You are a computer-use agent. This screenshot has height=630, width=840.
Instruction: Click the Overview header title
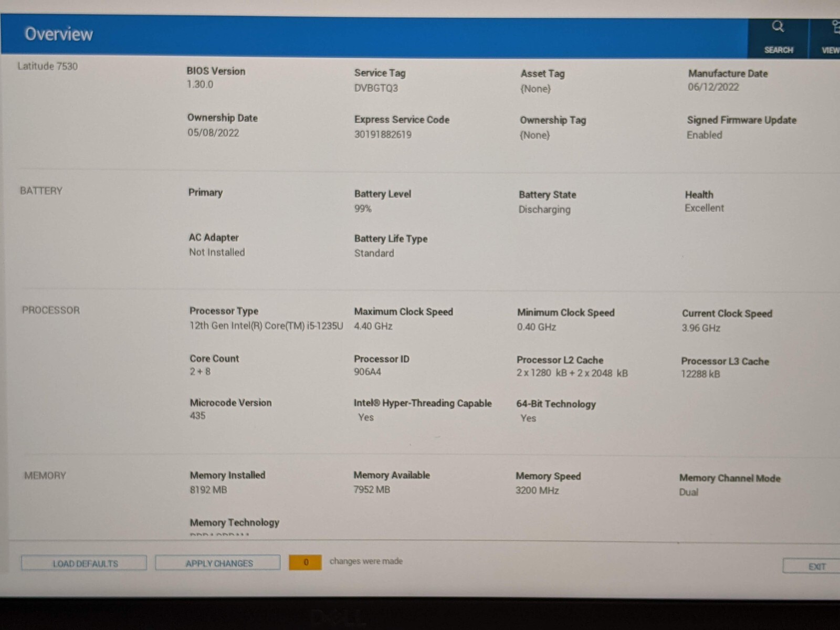[59, 34]
